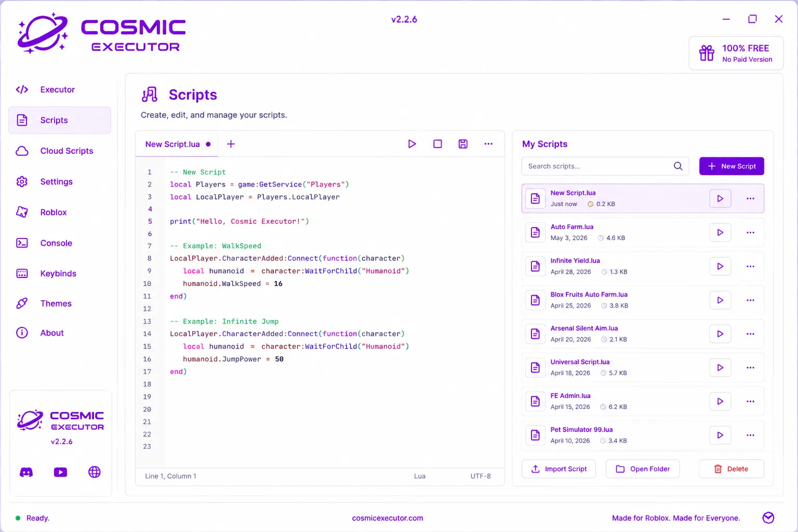
Task: Click the YouTube icon in sidebar footer
Action: pyautogui.click(x=60, y=472)
